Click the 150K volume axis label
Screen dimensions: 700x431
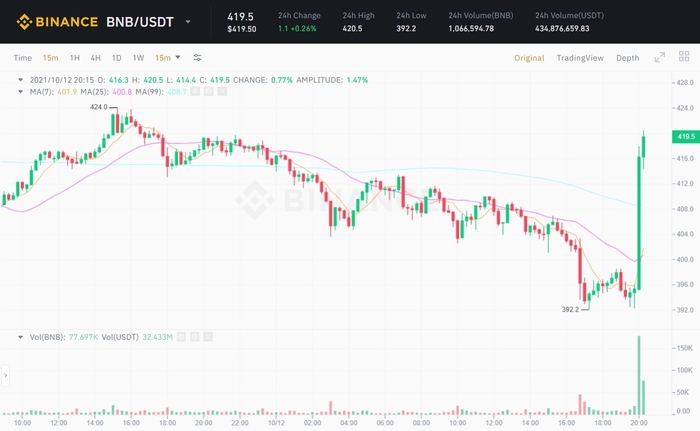click(685, 348)
